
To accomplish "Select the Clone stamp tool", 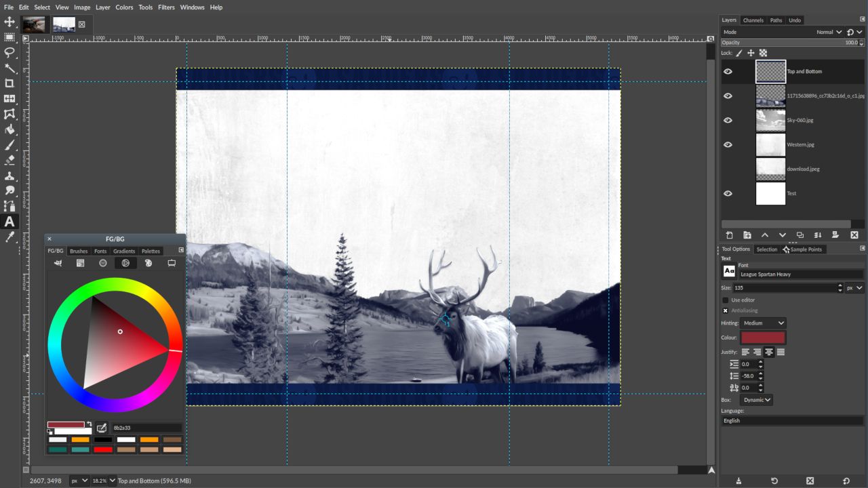I will (x=9, y=176).
